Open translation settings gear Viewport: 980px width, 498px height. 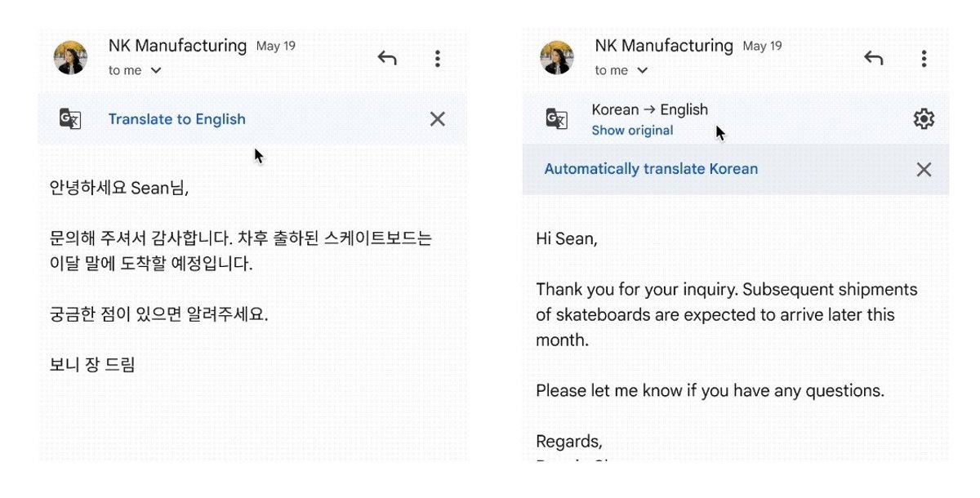(924, 119)
